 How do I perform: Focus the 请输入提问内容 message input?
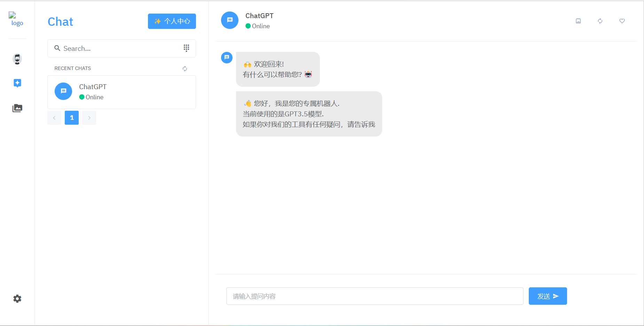pos(375,296)
